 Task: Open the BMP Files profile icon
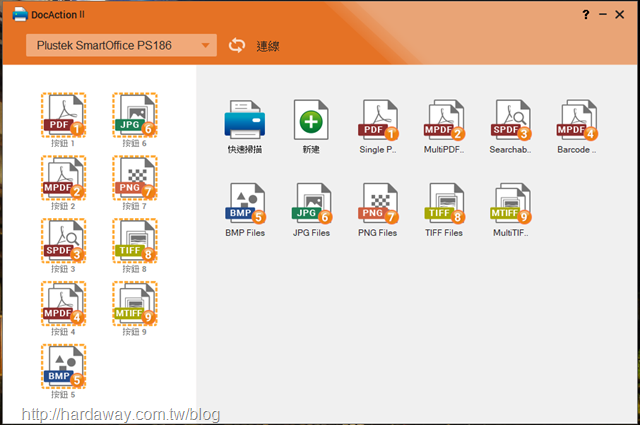pos(245,203)
